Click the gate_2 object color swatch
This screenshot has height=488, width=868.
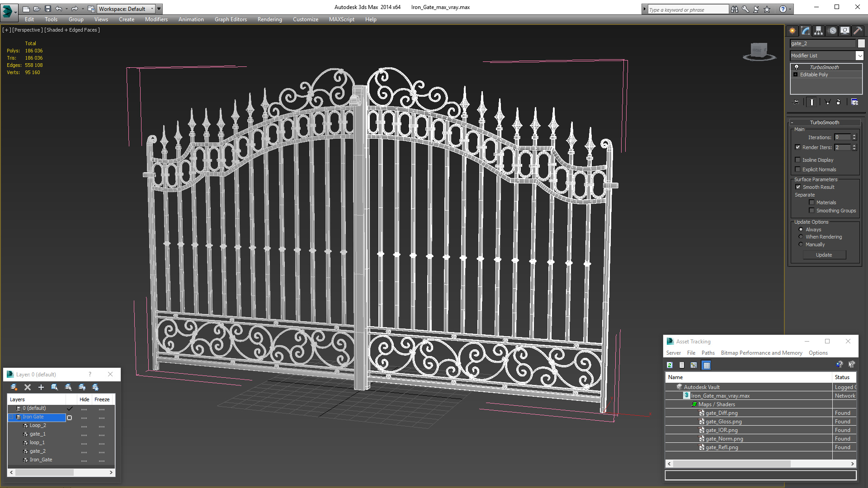click(861, 43)
